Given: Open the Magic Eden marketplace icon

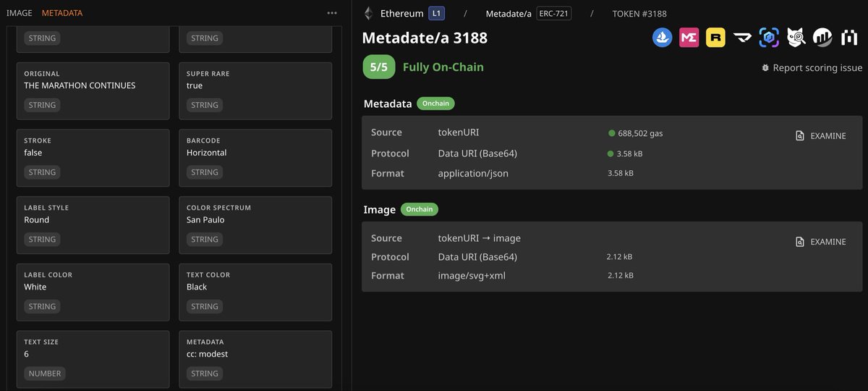Looking at the screenshot, I should 689,38.
